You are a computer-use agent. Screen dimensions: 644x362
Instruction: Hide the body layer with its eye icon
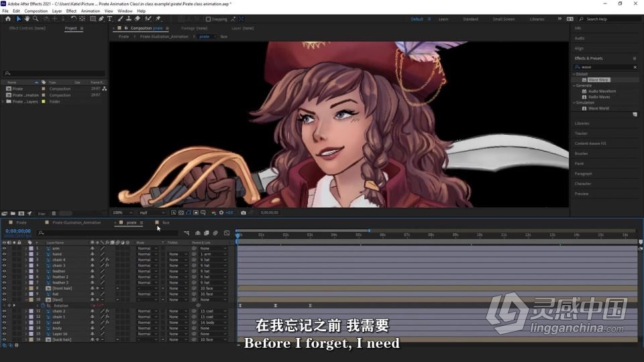coord(4,328)
